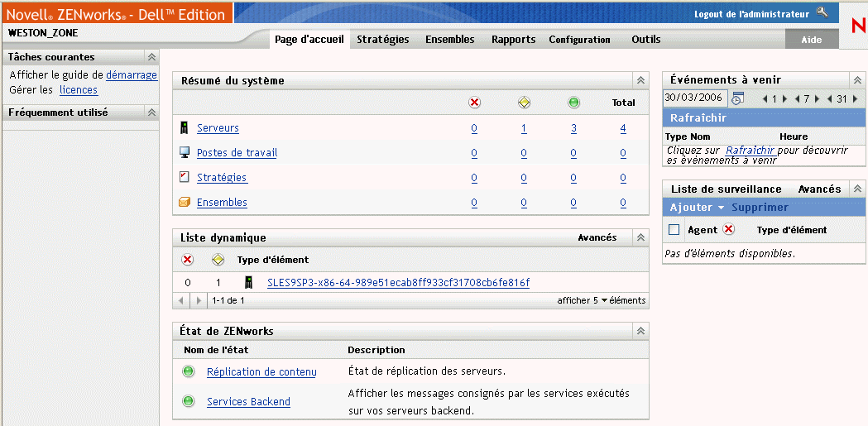The width and height of the screenshot is (868, 426).
Task: Click the date field showing 30/03/2006
Action: pos(695,98)
